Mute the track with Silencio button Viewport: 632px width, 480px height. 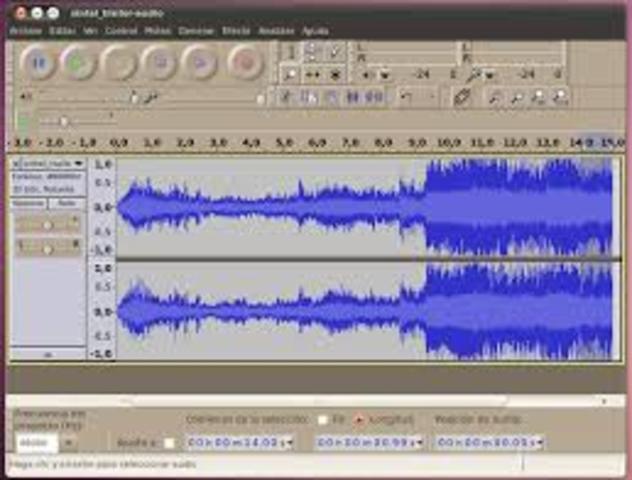[28, 203]
